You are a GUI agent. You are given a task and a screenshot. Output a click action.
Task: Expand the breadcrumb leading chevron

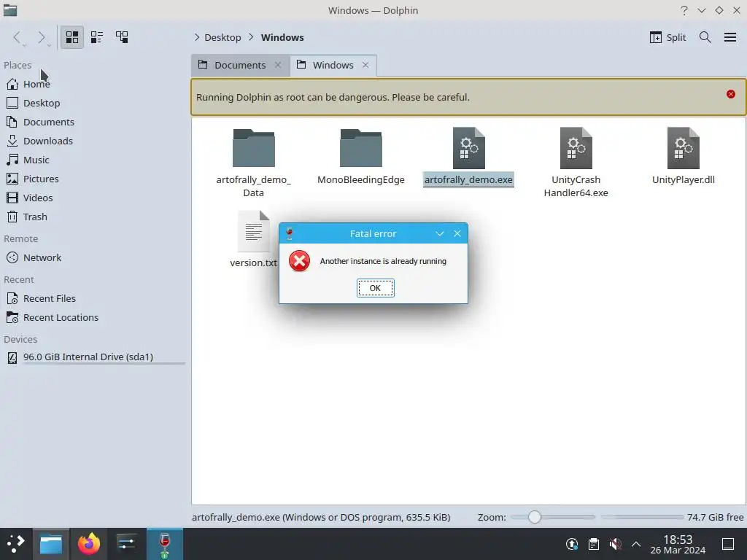pyautogui.click(x=197, y=38)
